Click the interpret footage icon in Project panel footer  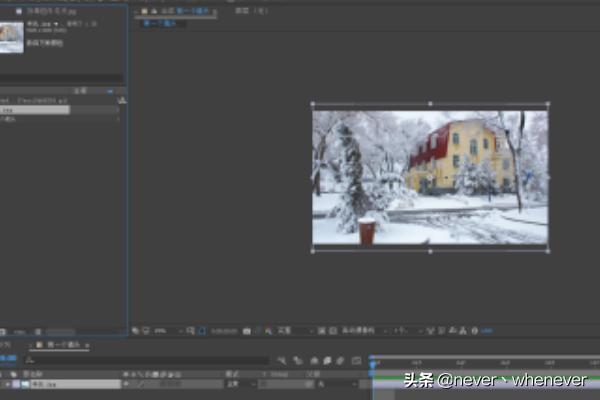[x=5, y=331]
